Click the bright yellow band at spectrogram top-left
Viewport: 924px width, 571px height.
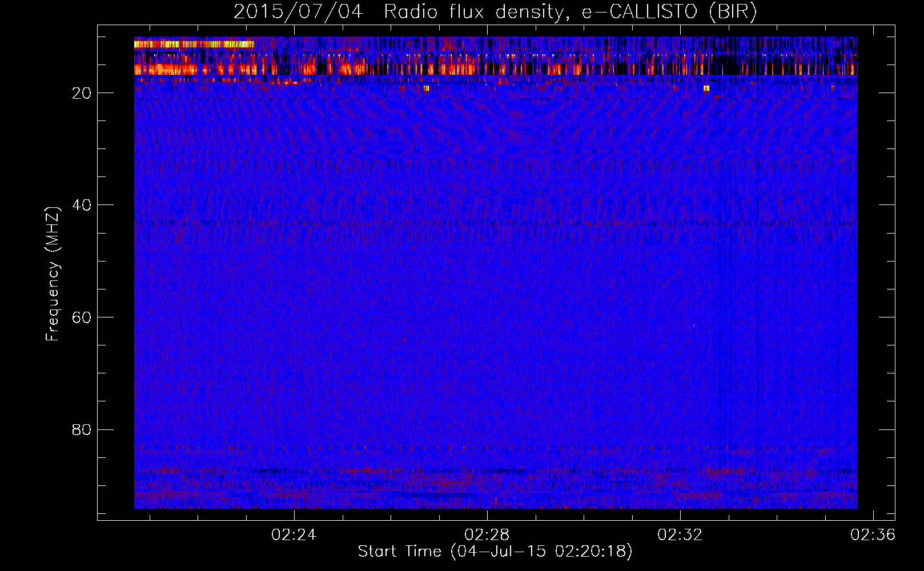(194, 44)
